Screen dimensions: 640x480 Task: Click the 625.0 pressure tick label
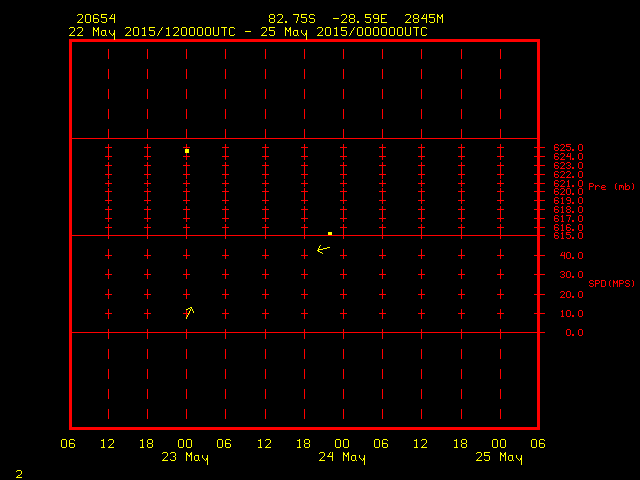click(x=568, y=148)
